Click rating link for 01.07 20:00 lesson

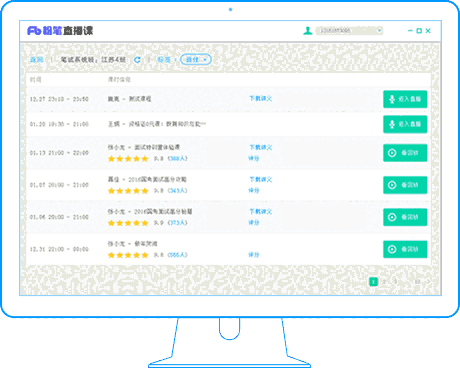click(x=254, y=190)
